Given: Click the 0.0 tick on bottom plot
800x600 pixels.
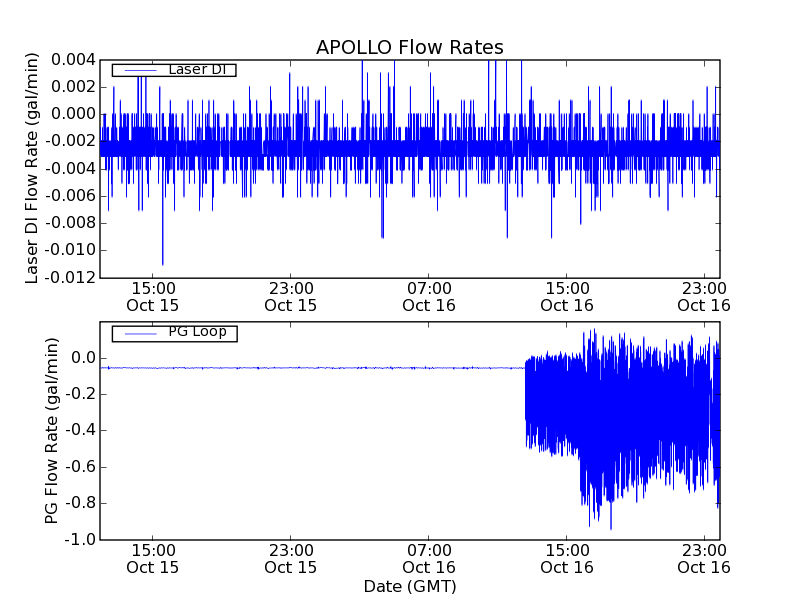Looking at the screenshot, I should [83, 358].
